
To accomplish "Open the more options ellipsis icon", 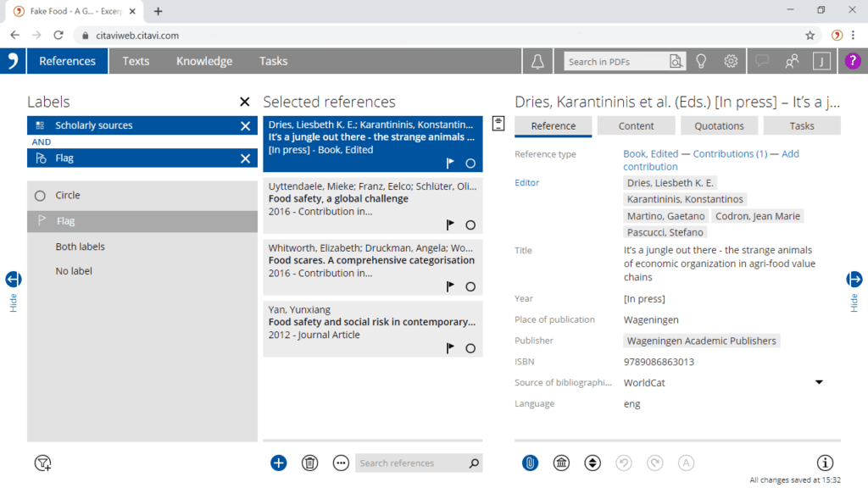I will 341,463.
